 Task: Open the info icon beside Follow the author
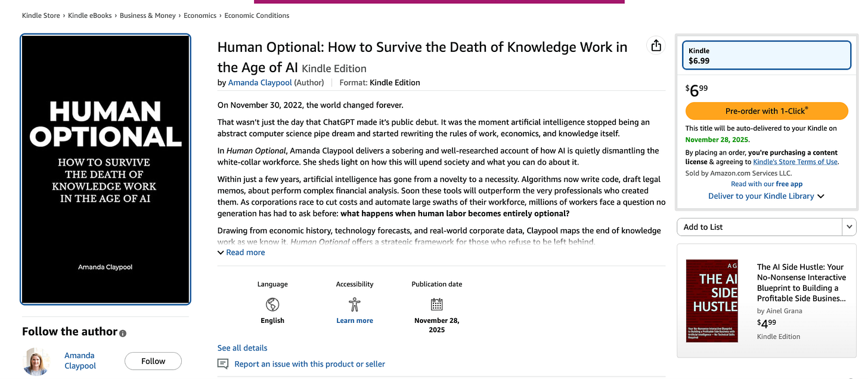(122, 333)
